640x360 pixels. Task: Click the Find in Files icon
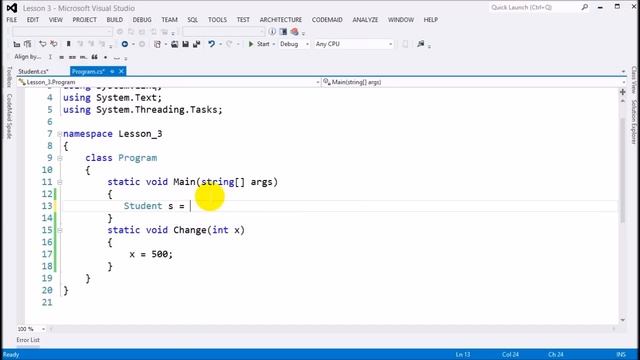coord(420,44)
